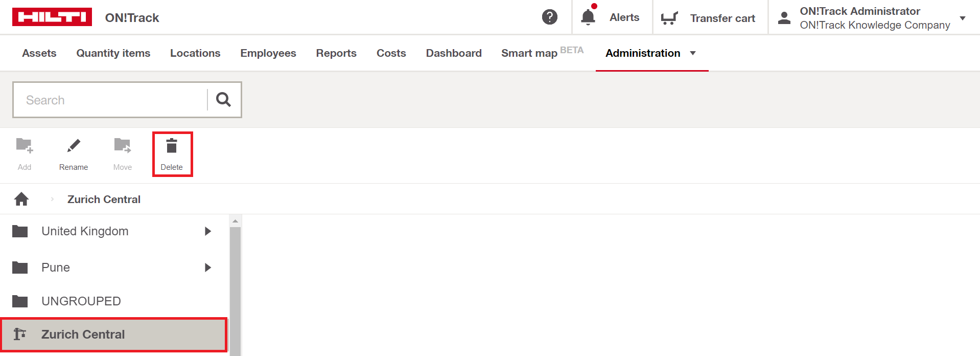980x356 pixels.
Task: Click the ON!Track Knowledge Company text
Action: pyautogui.click(x=875, y=25)
